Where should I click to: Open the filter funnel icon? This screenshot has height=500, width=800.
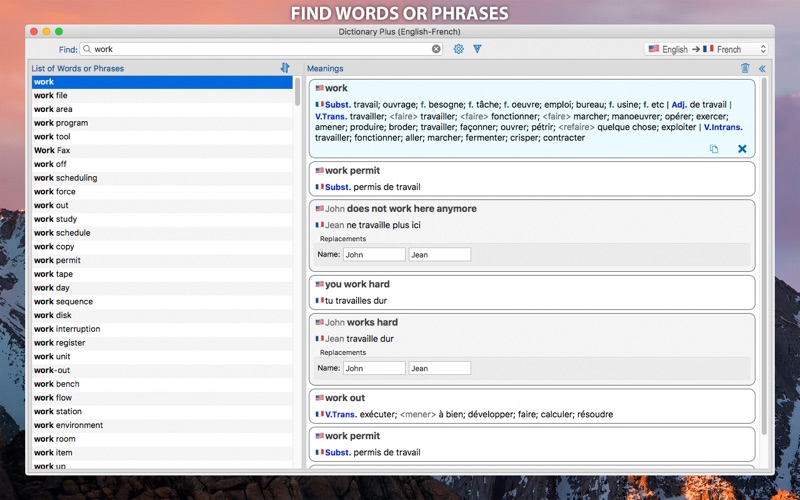point(477,49)
